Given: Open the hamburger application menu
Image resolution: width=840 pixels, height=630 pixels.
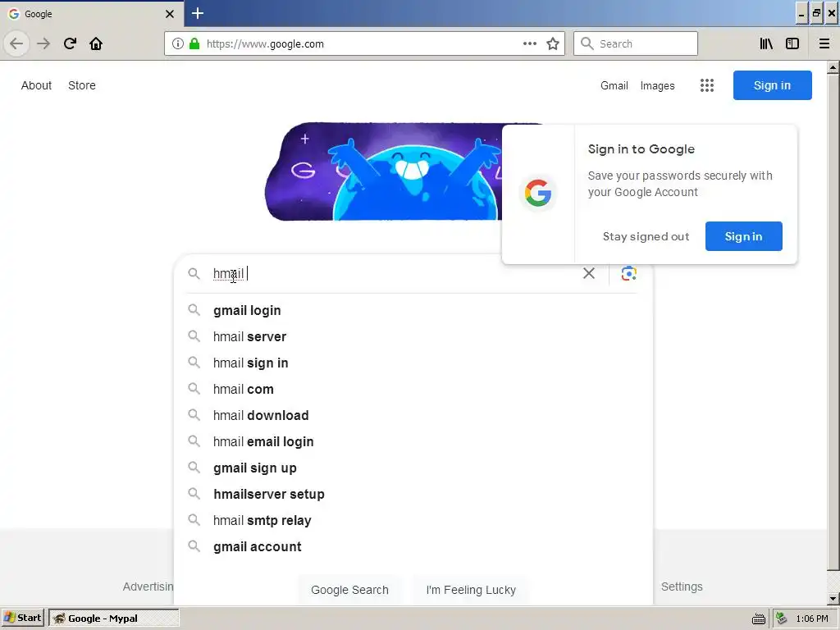Looking at the screenshot, I should coord(824,44).
